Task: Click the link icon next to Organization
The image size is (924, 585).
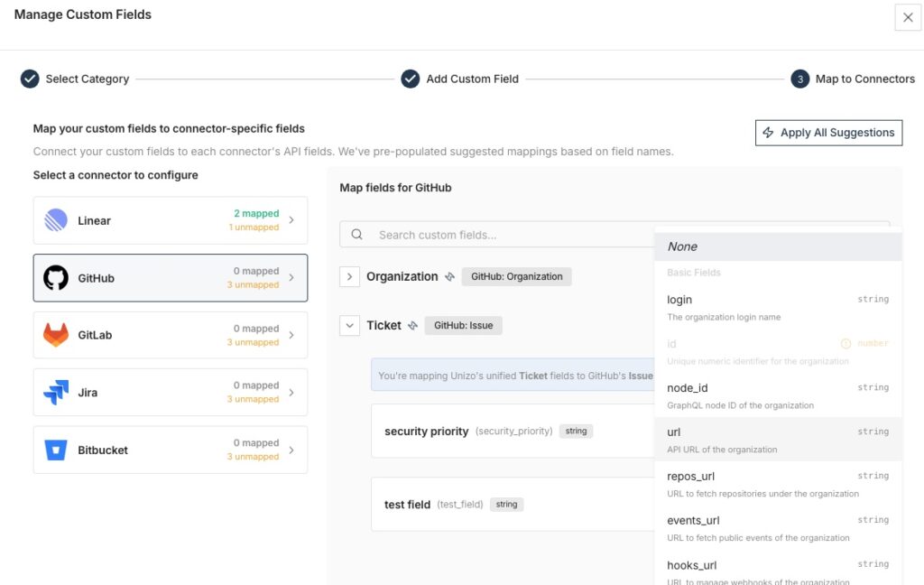Action: pos(449,277)
